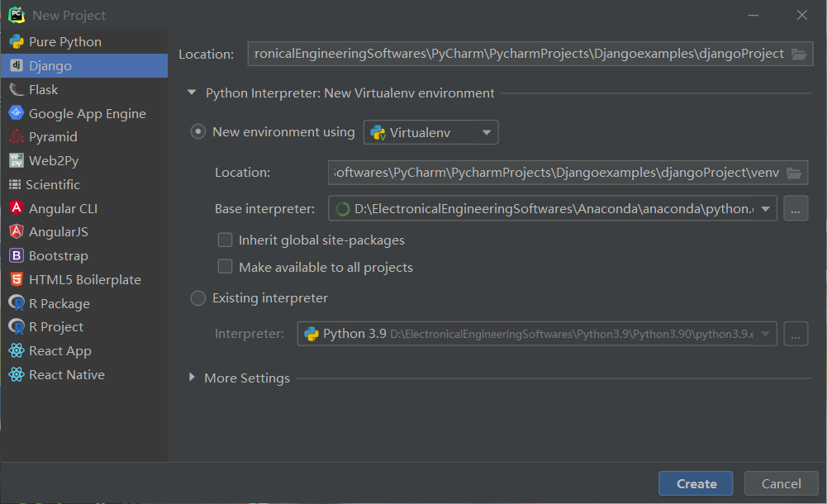This screenshot has height=504, width=827.
Task: Click the R Package icon
Action: (17, 303)
